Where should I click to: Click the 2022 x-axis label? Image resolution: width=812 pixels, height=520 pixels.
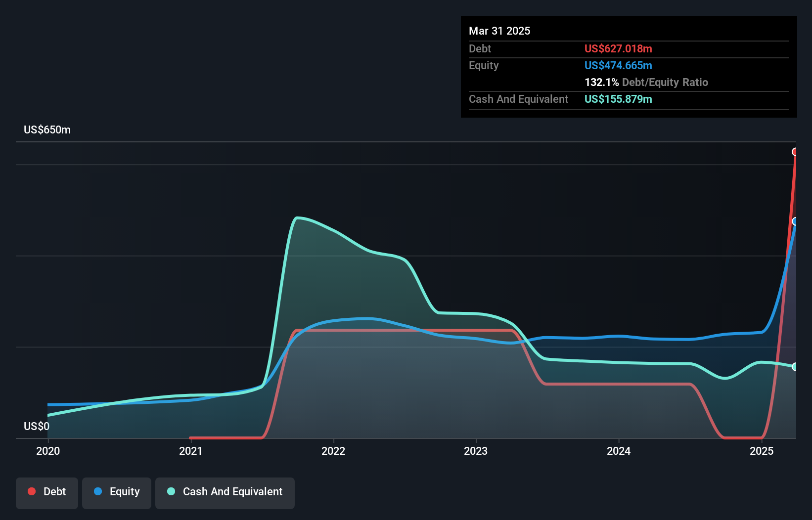pyautogui.click(x=333, y=451)
